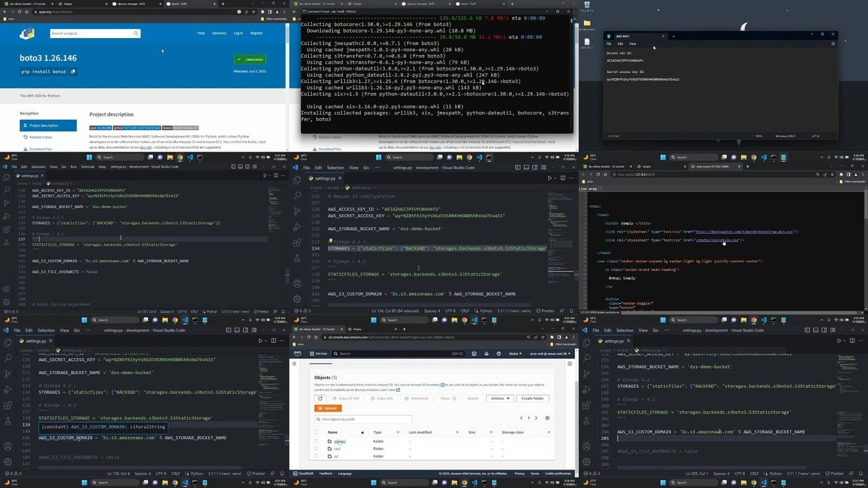Toggle secondary side bar in VS Code Ln 134
The height and width of the screenshot is (488, 868).
tap(535, 168)
